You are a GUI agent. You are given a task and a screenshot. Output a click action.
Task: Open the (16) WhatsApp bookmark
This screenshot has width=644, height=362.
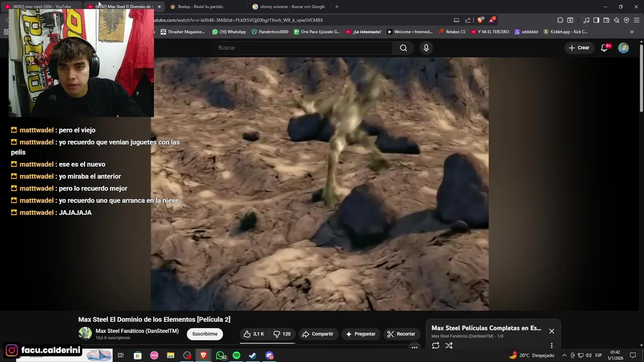pos(229,32)
